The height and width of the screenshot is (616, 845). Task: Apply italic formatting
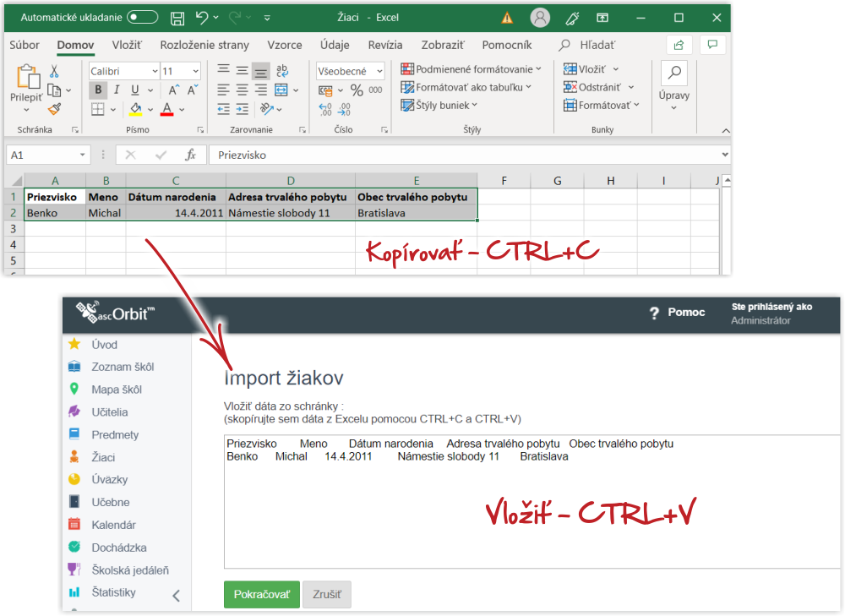(117, 90)
